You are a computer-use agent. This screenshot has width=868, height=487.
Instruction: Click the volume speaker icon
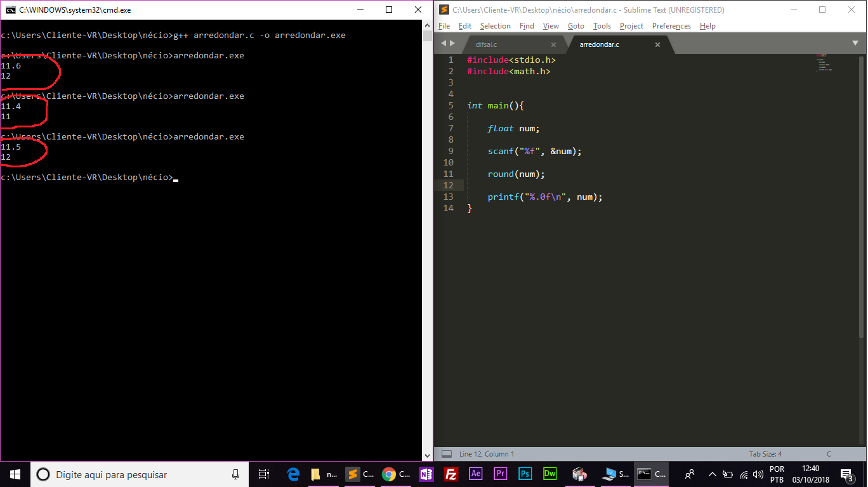pyautogui.click(x=758, y=474)
